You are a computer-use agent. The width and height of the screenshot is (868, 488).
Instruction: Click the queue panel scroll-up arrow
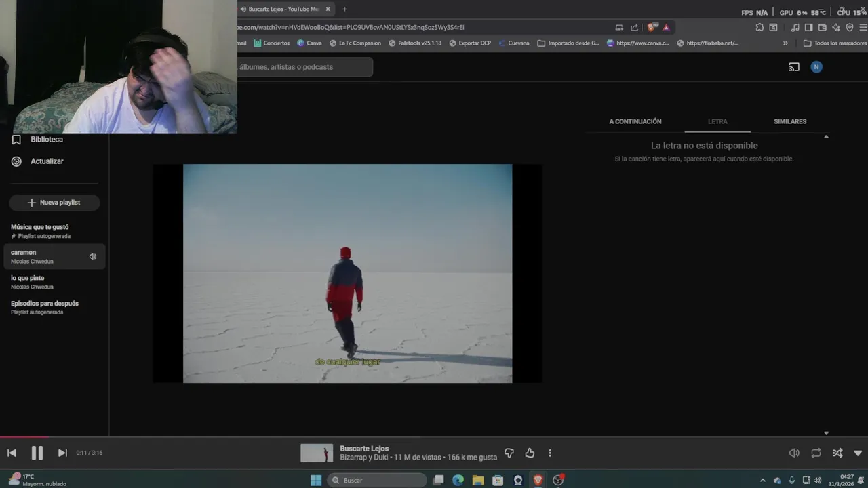click(x=826, y=137)
